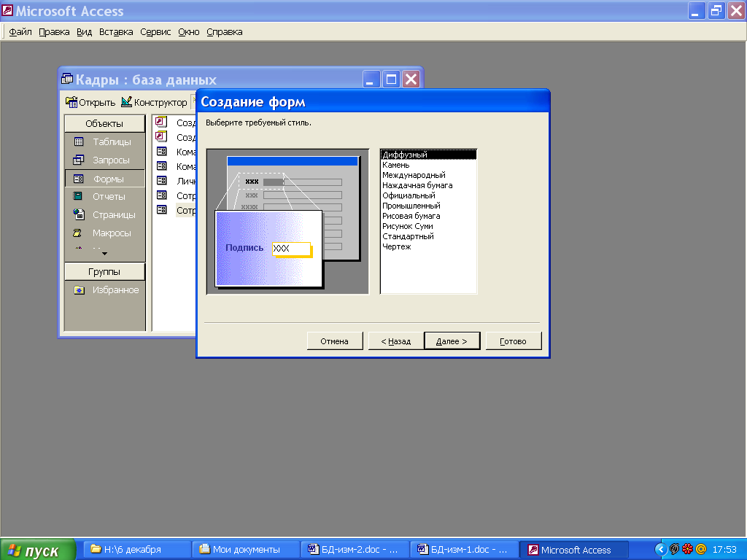This screenshot has height=560, width=747.
Task: Switch to H:\6 декабря taskbar folder
Action: pos(136,550)
